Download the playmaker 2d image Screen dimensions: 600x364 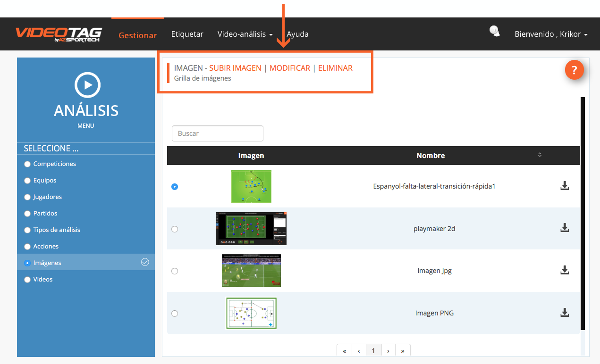coord(564,228)
